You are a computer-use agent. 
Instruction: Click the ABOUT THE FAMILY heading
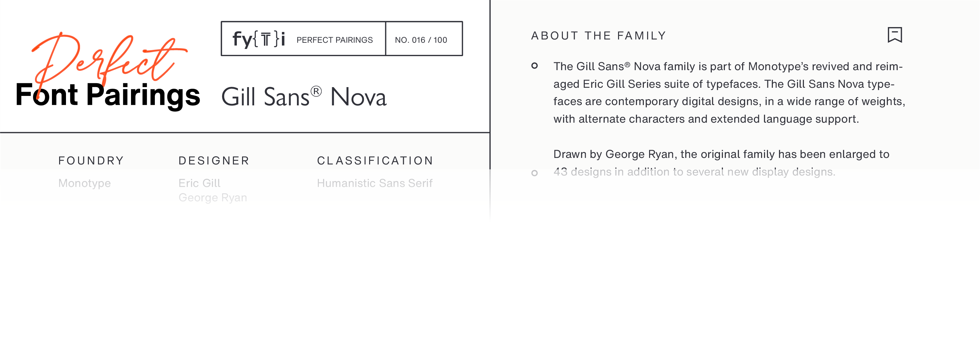coord(598,36)
